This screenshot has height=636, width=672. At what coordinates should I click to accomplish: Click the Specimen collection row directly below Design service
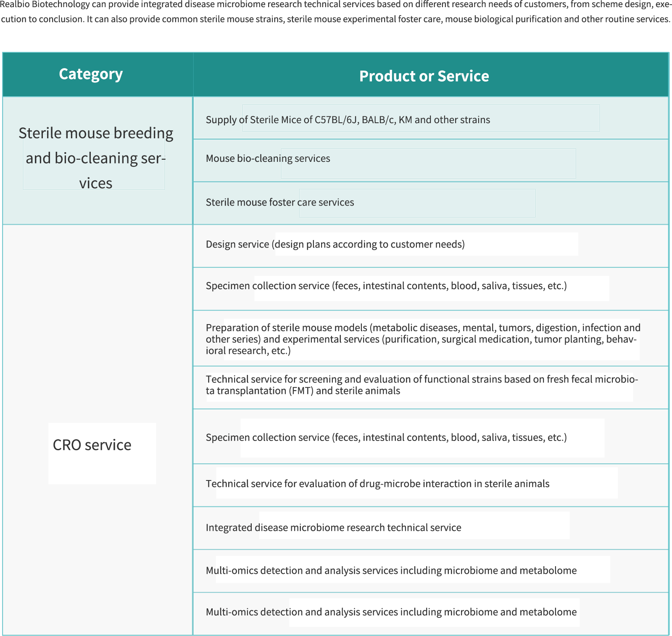tap(386, 286)
